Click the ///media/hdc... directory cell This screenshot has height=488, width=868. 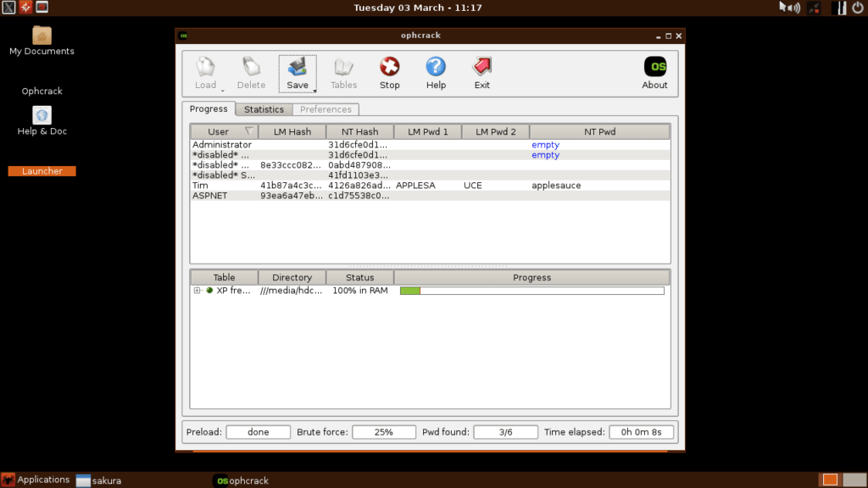tap(292, 291)
